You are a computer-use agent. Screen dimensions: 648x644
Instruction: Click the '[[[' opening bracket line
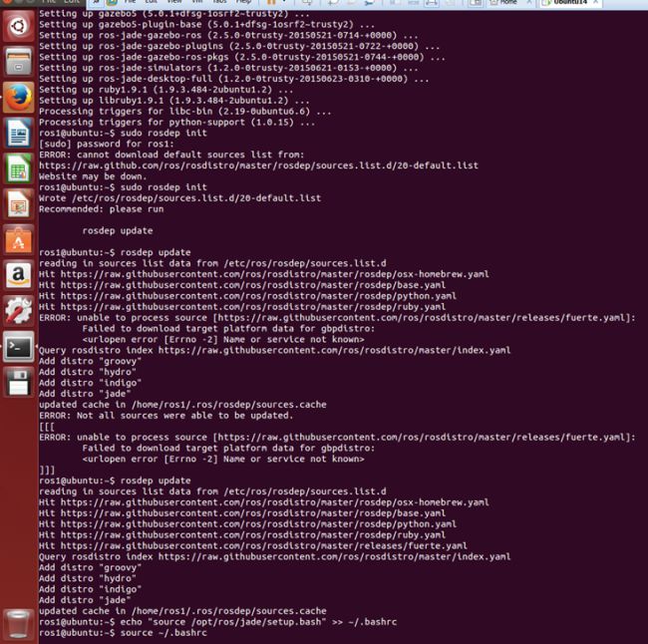tap(47, 427)
